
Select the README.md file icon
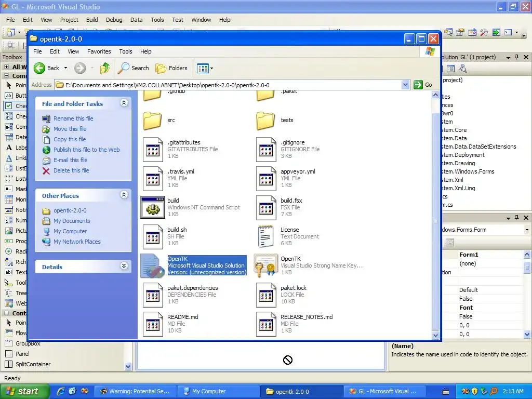[153, 324]
